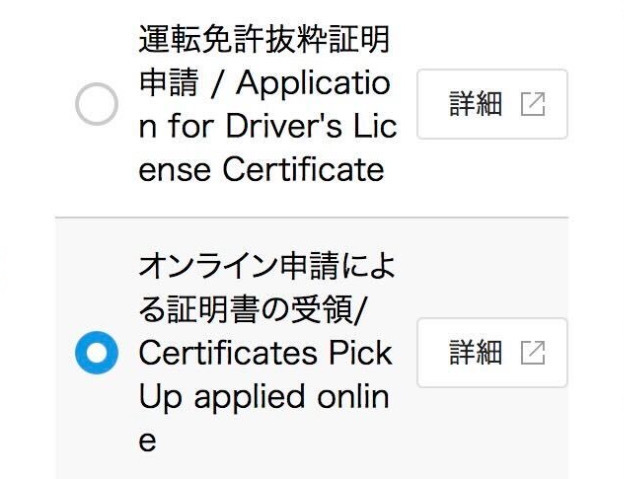624x479 pixels.
Task: Click the 運転免許抜粋証明申請 label text
Action: click(264, 42)
